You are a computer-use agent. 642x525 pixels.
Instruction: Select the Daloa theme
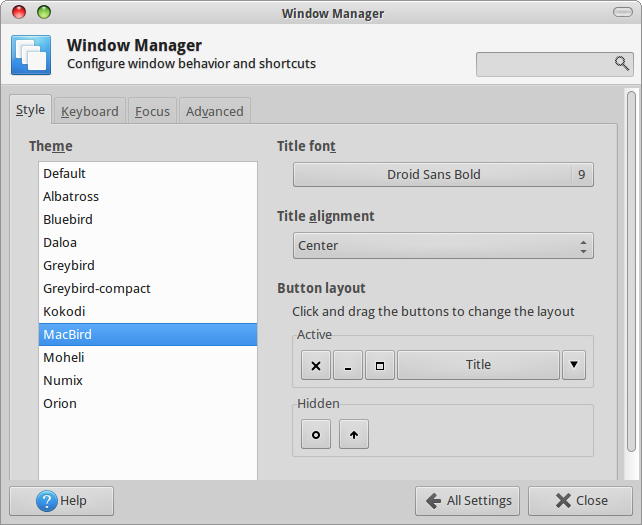[x=148, y=242]
